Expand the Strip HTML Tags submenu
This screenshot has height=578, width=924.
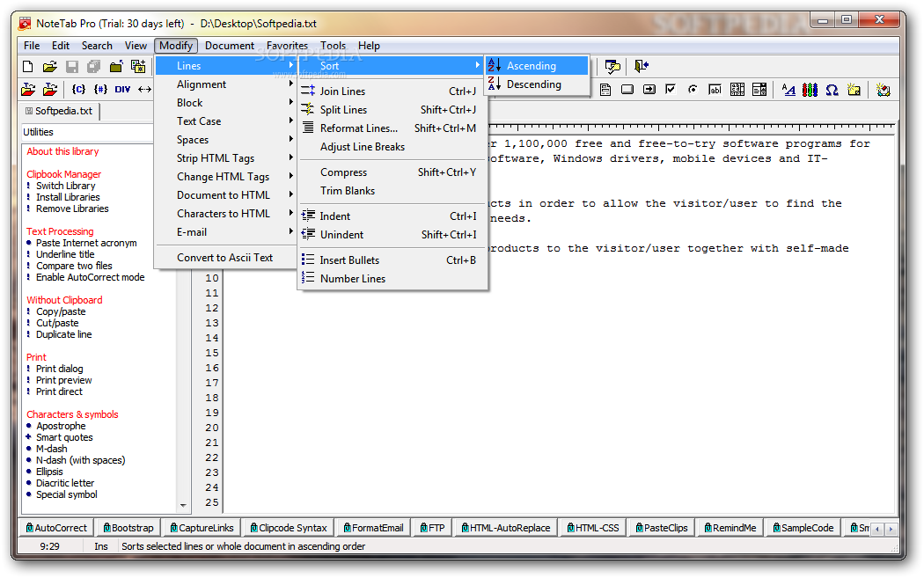tap(225, 157)
